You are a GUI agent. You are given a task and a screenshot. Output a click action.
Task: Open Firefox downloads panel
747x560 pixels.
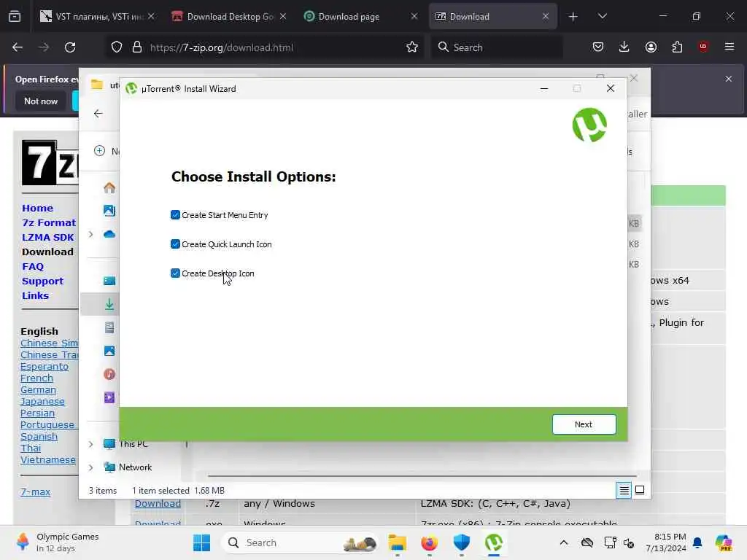point(624,47)
